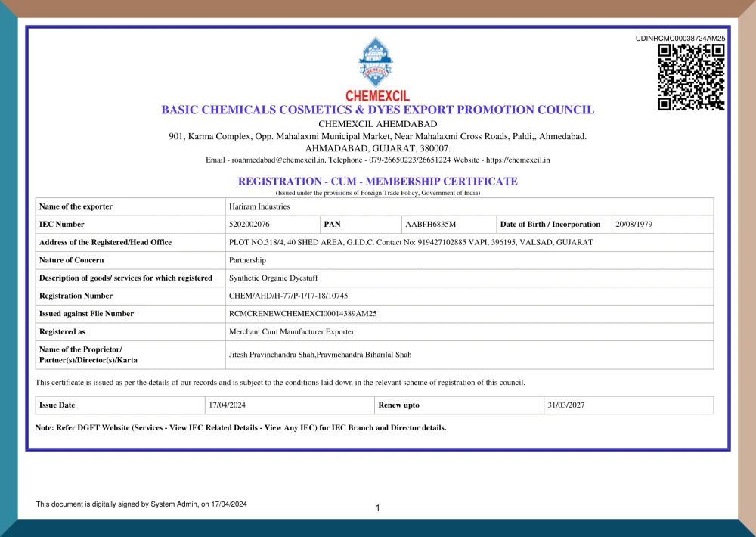This screenshot has width=756, height=537.
Task: Click page number 1 in footer
Action: click(377, 508)
